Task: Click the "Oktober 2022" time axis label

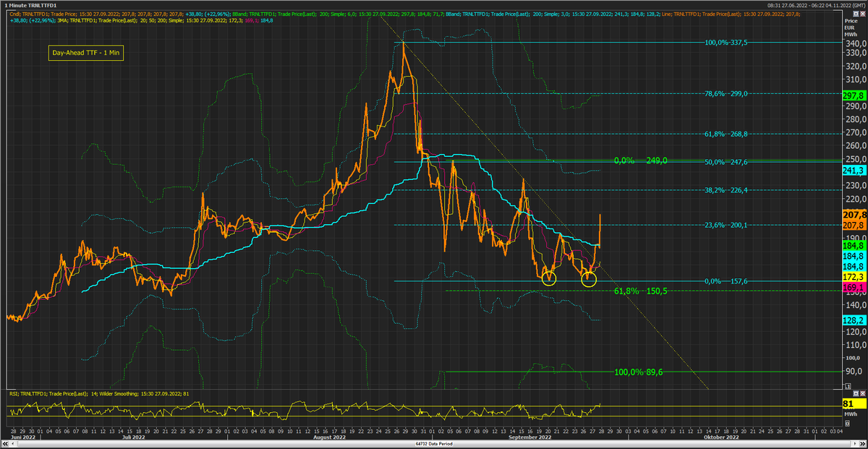Action: click(x=722, y=437)
